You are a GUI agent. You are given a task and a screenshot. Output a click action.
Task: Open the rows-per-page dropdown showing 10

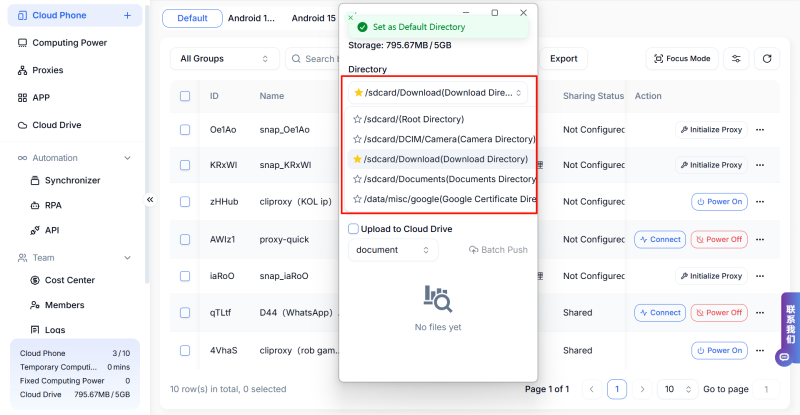pos(677,389)
